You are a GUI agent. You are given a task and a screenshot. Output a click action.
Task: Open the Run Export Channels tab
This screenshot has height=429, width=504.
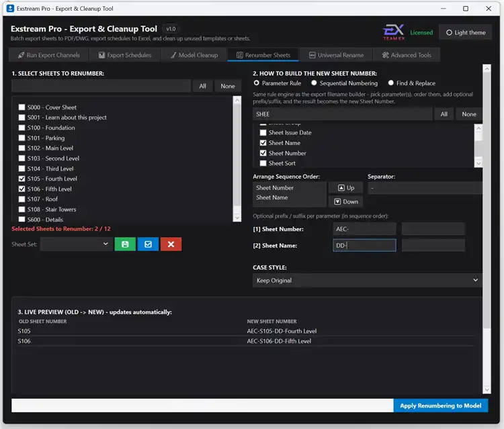pos(49,55)
